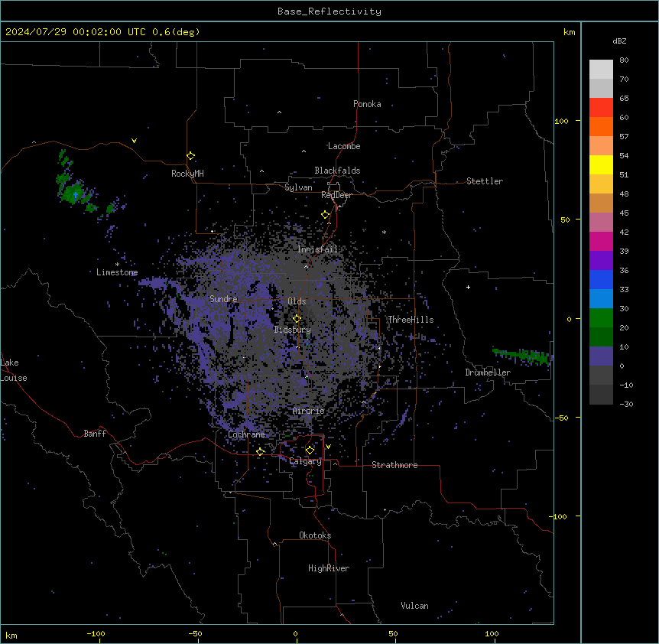This screenshot has width=659, height=644.
Task: Click the 50 tick on the bottom axis
Action: point(393,633)
